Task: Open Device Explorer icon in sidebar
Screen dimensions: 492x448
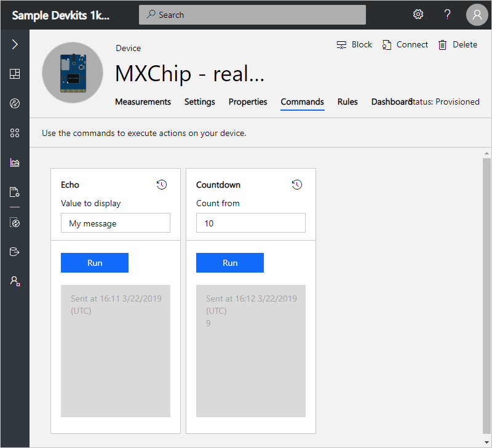Action: click(x=15, y=103)
